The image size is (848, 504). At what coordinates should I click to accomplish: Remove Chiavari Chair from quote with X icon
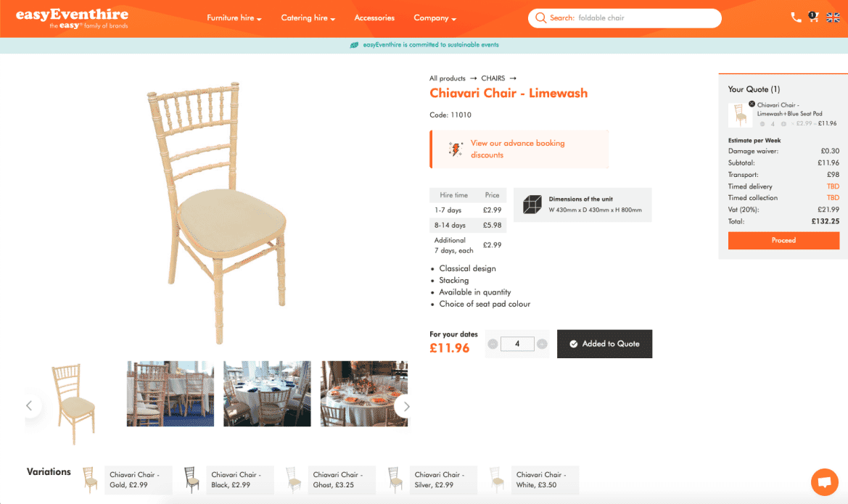[x=752, y=104]
